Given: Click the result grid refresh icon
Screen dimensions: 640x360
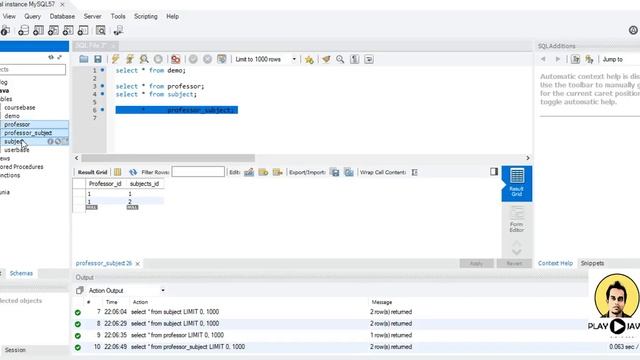Looking at the screenshot, I should [133, 172].
